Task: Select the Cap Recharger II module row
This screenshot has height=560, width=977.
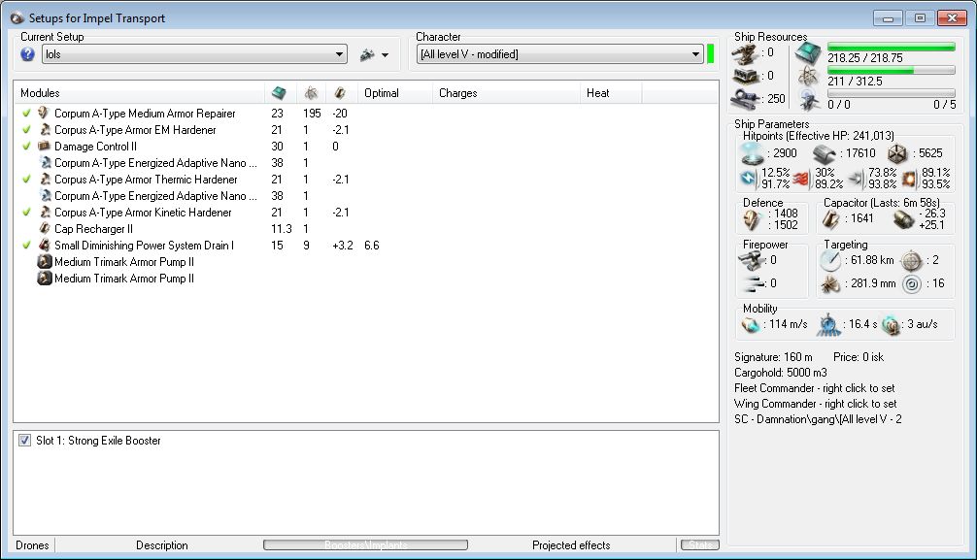Action: [367, 229]
